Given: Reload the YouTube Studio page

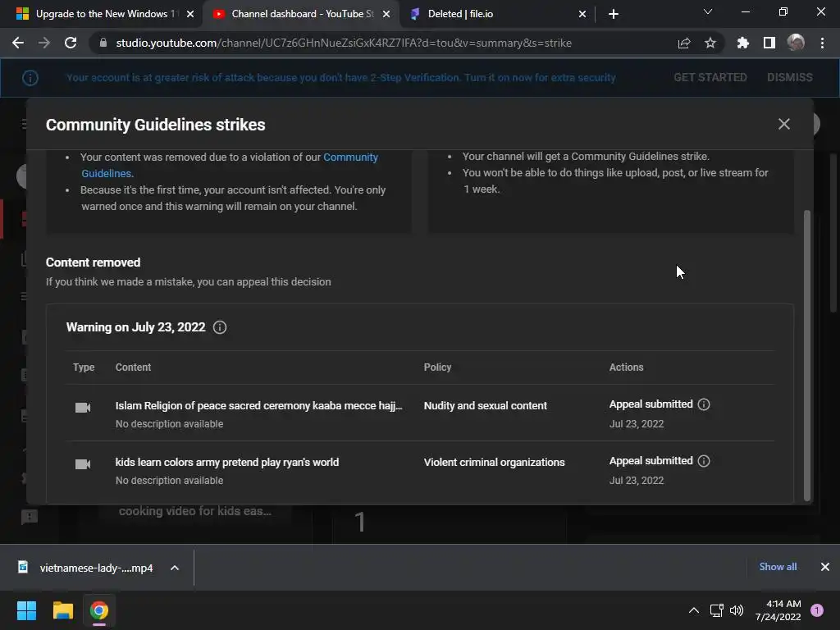Looking at the screenshot, I should [71, 43].
